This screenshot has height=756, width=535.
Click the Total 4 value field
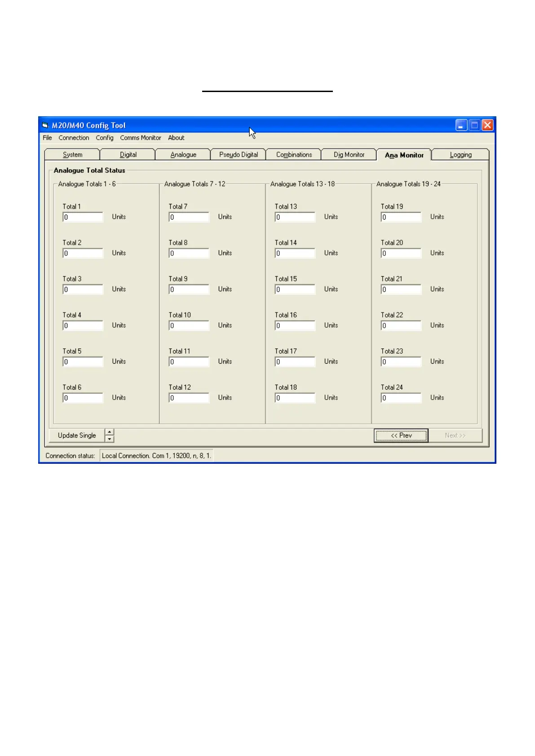point(83,325)
